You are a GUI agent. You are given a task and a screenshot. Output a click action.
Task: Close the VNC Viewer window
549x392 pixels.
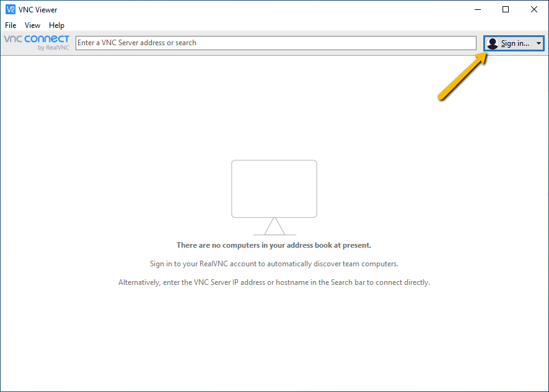coord(534,9)
